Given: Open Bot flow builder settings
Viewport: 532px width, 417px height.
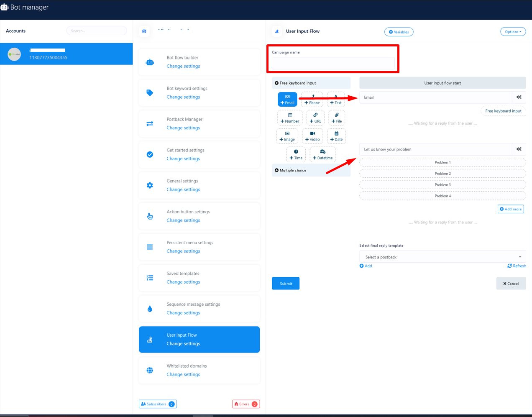Looking at the screenshot, I should 183,66.
